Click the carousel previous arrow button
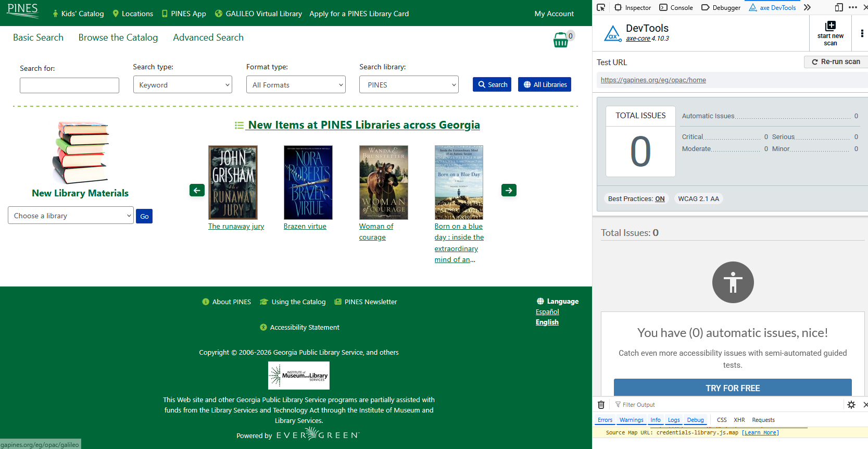Image resolution: width=868 pixels, height=449 pixels. (x=197, y=190)
